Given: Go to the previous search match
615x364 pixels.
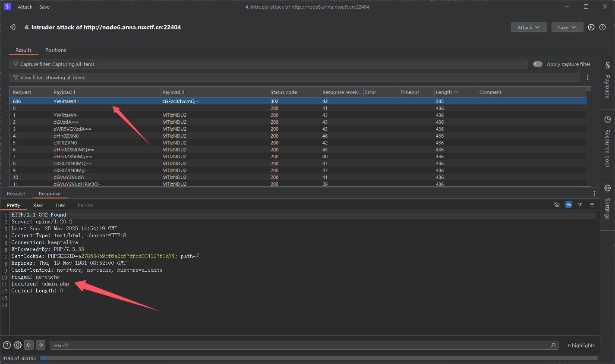Looking at the screenshot, I should (29, 345).
